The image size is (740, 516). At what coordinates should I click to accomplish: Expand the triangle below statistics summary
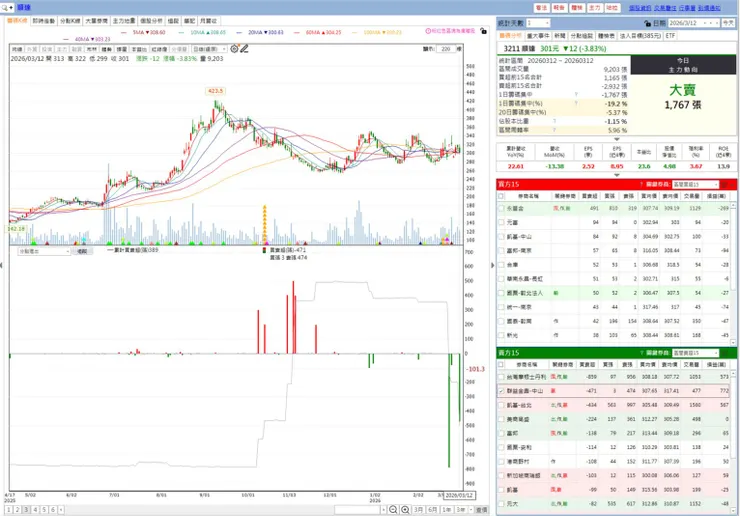pyautogui.click(x=616, y=139)
